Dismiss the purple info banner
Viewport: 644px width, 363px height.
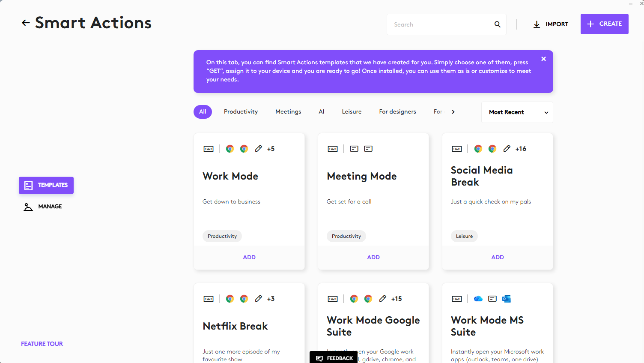point(543,59)
